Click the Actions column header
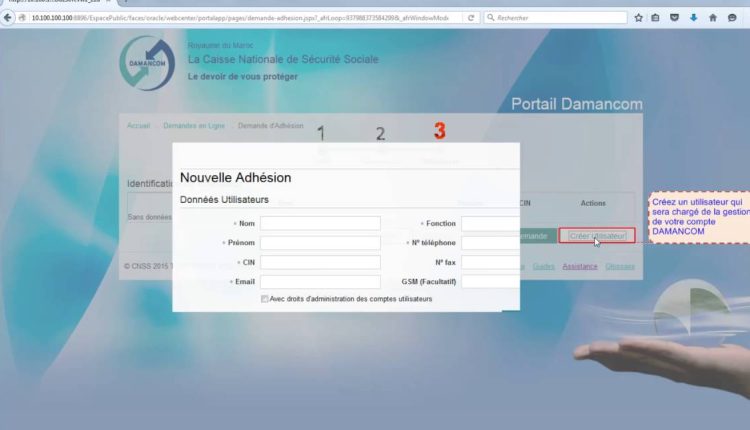Viewport: 750px width, 430px height. pyautogui.click(x=593, y=203)
